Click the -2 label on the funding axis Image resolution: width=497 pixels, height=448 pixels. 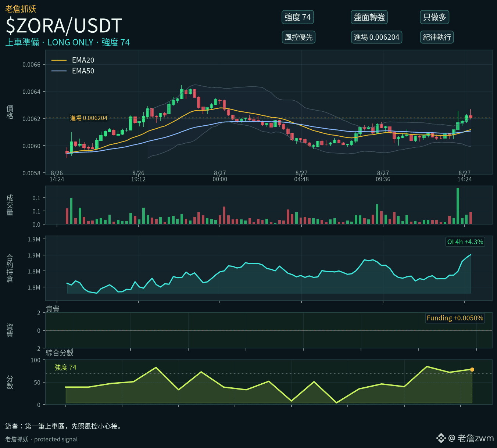tap(37, 348)
